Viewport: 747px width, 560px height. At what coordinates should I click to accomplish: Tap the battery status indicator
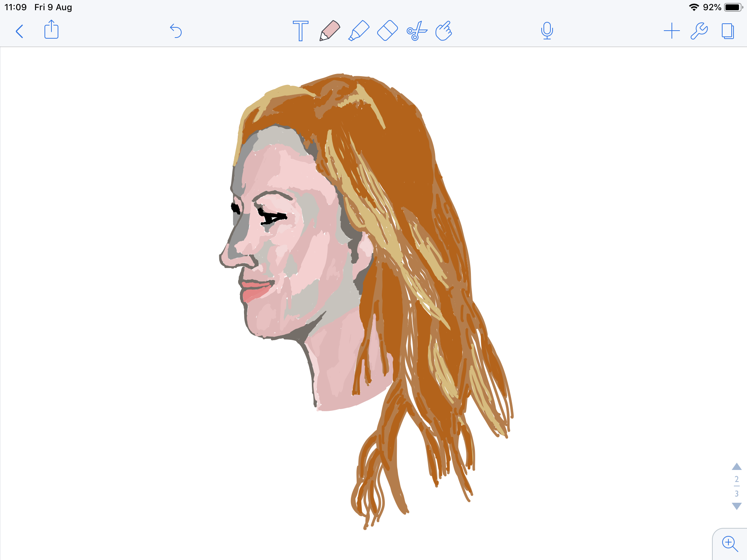click(x=732, y=7)
